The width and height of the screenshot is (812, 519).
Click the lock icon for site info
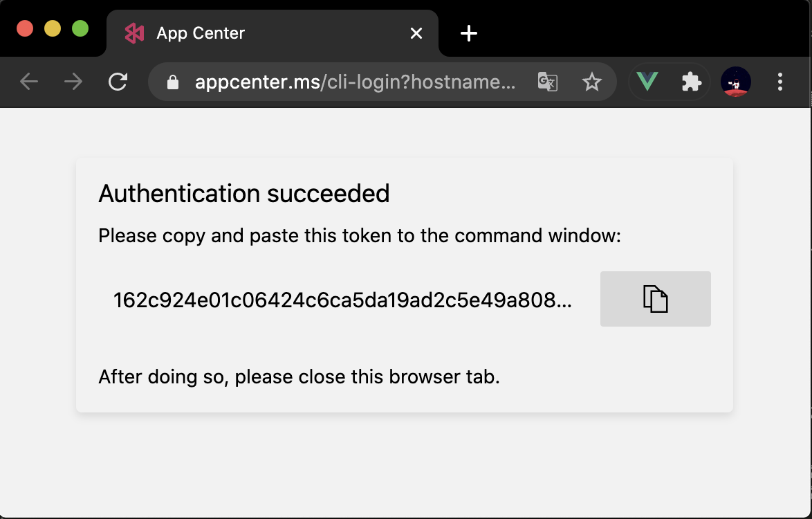(x=173, y=83)
